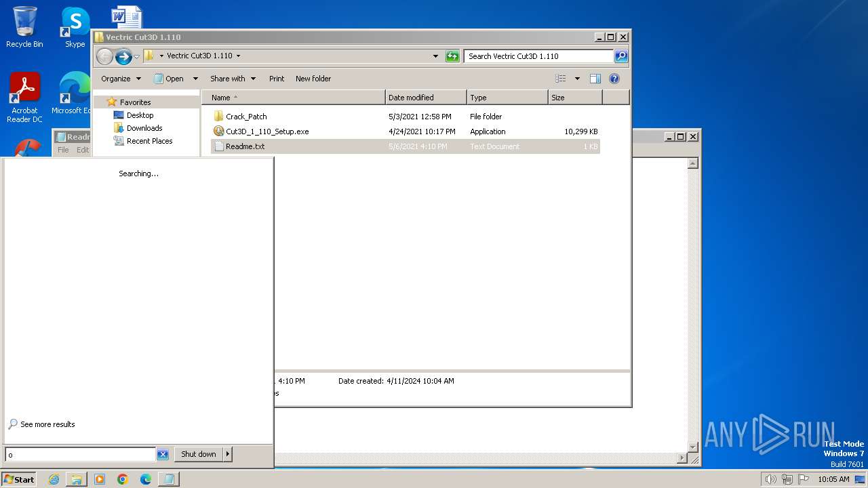Click the Print toolbar button

[277, 79]
